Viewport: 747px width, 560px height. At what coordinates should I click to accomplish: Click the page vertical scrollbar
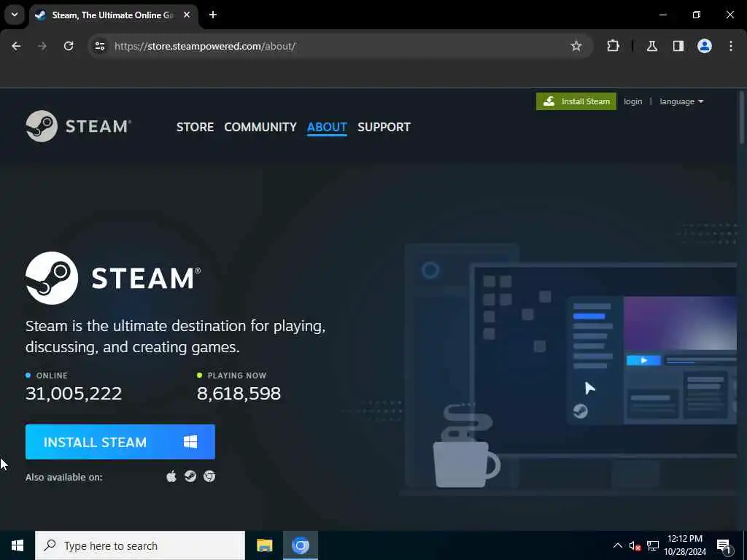[x=741, y=117]
